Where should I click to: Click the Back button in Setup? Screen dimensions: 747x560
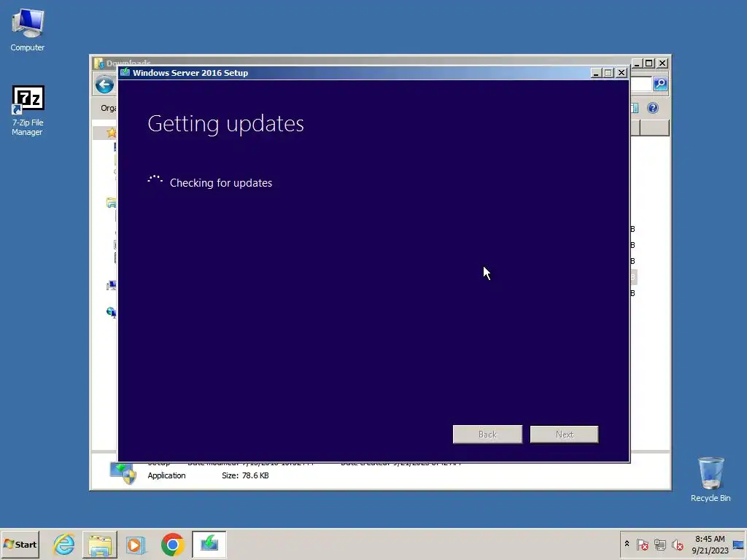tap(487, 435)
